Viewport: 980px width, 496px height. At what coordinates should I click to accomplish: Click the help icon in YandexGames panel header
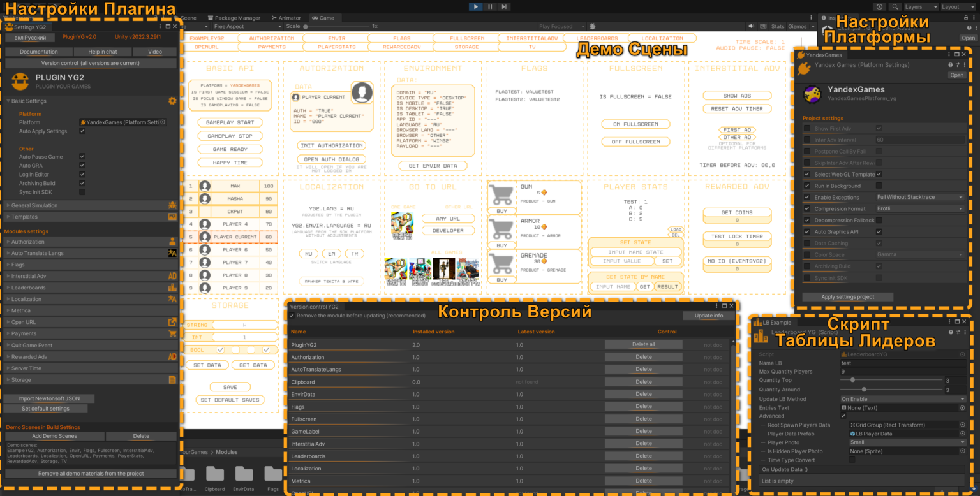950,65
